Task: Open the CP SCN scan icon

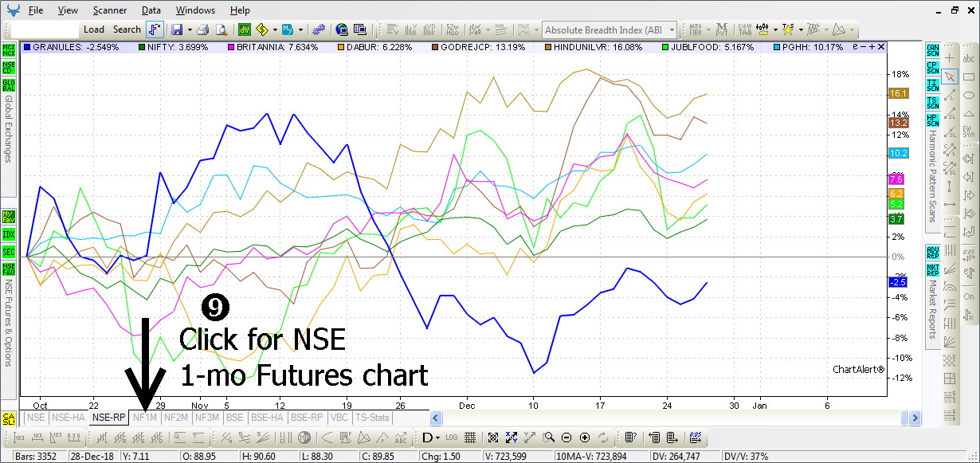Action: 932,67
